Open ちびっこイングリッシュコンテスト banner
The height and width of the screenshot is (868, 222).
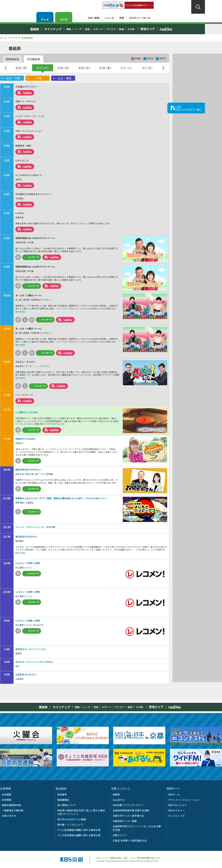[x=83, y=735]
